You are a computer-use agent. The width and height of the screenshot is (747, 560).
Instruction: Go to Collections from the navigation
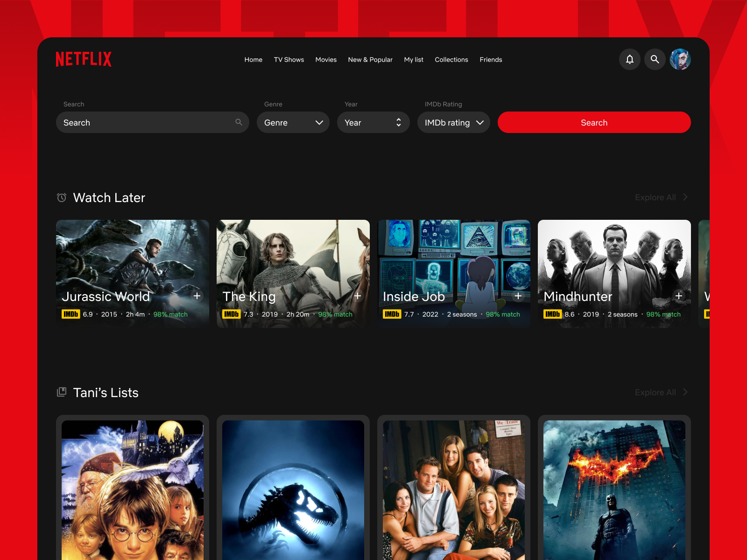click(x=451, y=59)
